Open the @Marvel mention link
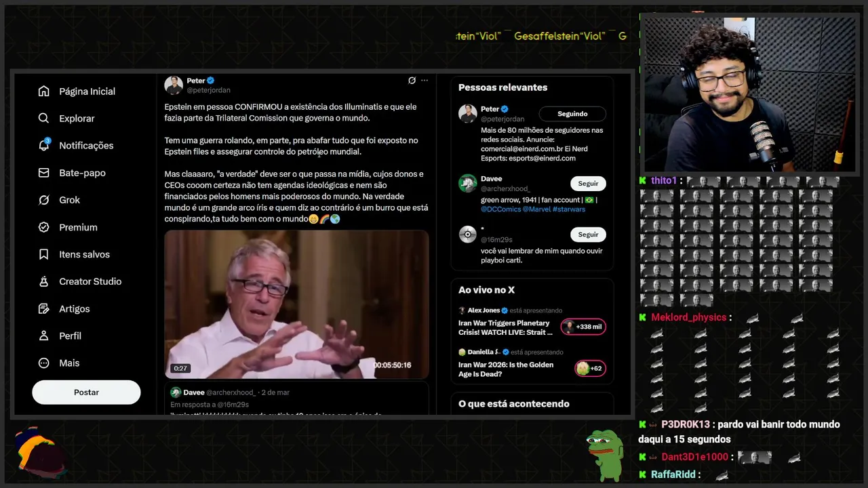This screenshot has width=868, height=488. [536, 209]
